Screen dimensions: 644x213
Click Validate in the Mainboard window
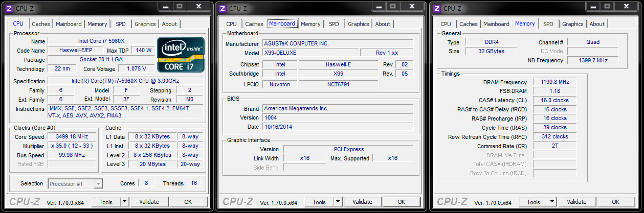362,202
